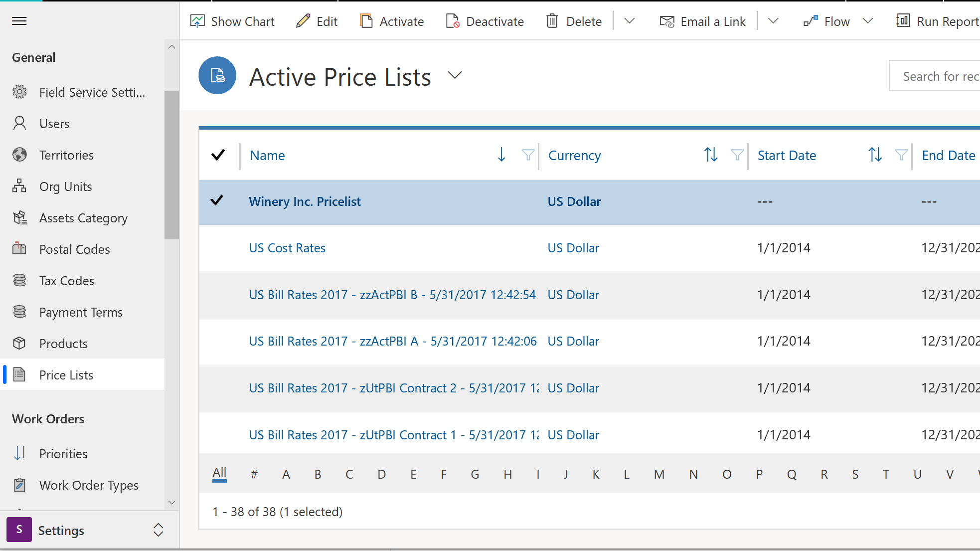Click the sidebar scroll down arrow
Screen dimensions: 980x551
point(171,502)
